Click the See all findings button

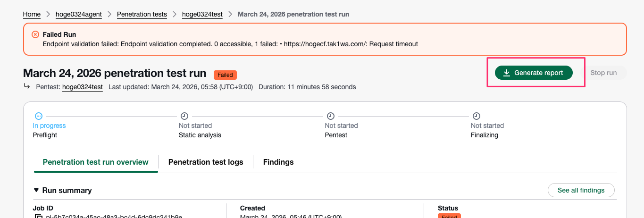[x=581, y=190]
